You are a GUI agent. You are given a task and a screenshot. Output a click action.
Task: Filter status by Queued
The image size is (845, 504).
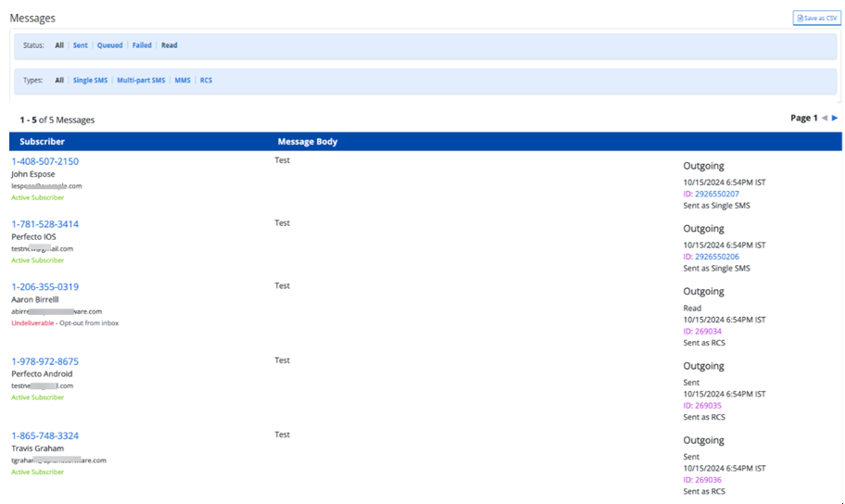109,45
